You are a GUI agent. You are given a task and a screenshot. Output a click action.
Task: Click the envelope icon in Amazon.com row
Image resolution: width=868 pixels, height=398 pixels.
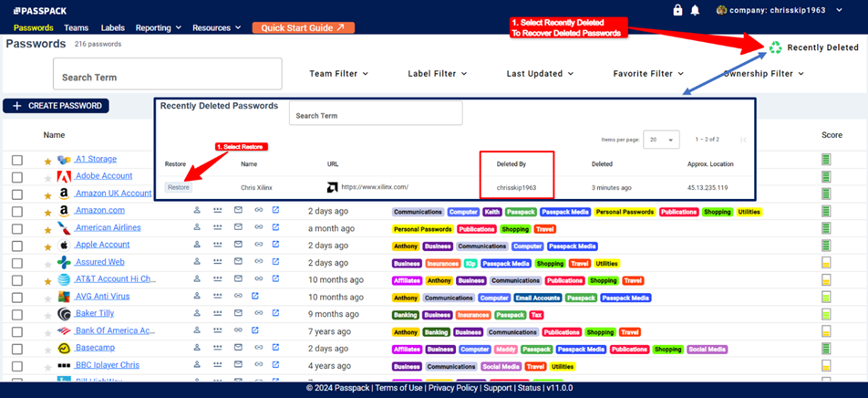pos(238,210)
